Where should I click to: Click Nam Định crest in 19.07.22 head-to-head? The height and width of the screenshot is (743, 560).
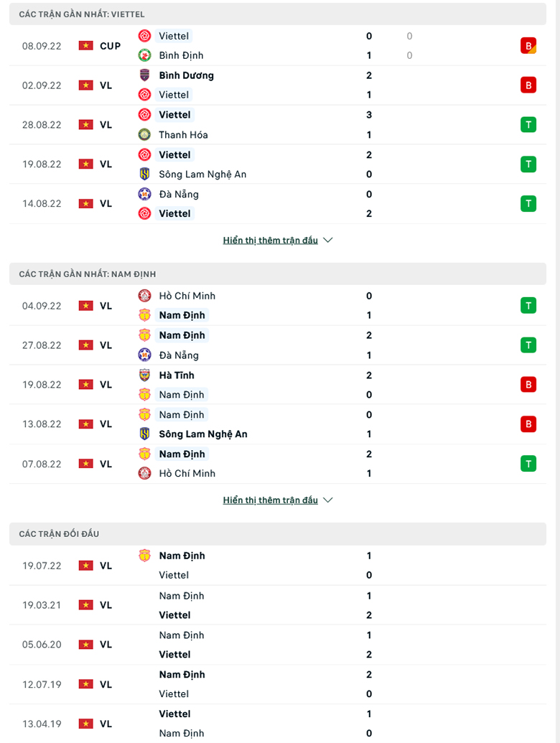coord(144,556)
